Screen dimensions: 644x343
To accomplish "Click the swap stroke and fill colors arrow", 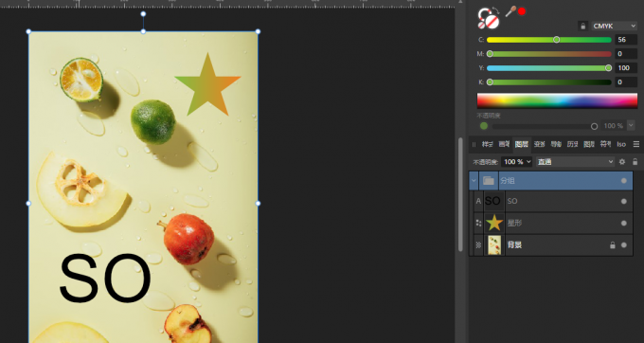I will coord(495,11).
